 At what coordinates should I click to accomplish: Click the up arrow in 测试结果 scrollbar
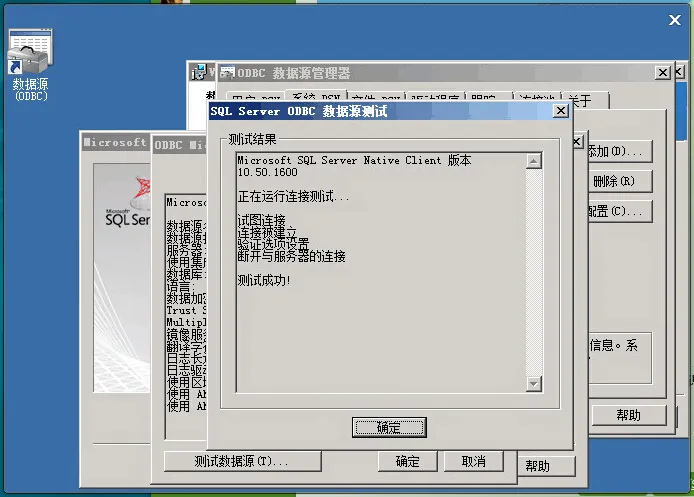point(534,161)
